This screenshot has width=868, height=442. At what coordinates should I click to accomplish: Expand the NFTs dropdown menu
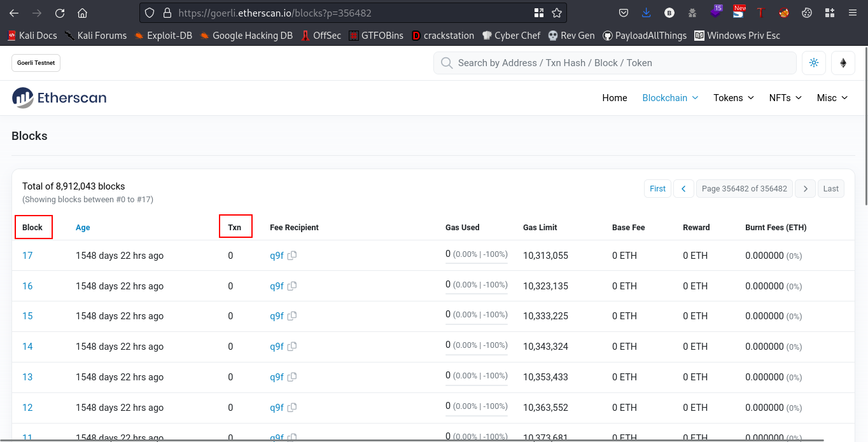(785, 98)
